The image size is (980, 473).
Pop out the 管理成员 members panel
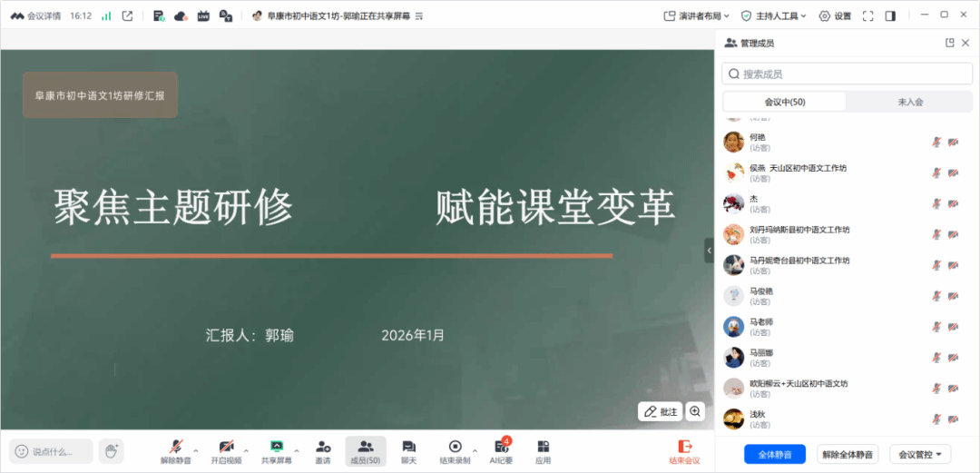[x=950, y=43]
